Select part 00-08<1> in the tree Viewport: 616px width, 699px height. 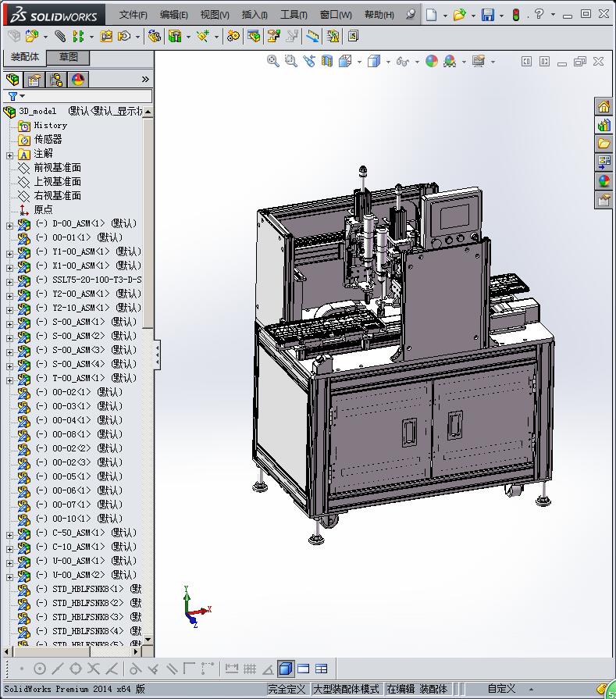click(80, 434)
